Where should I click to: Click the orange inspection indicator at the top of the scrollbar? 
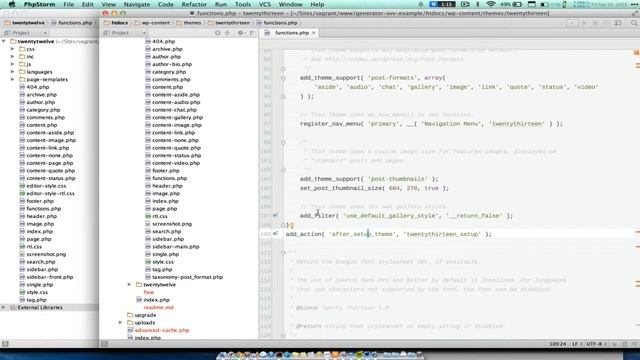636,53
